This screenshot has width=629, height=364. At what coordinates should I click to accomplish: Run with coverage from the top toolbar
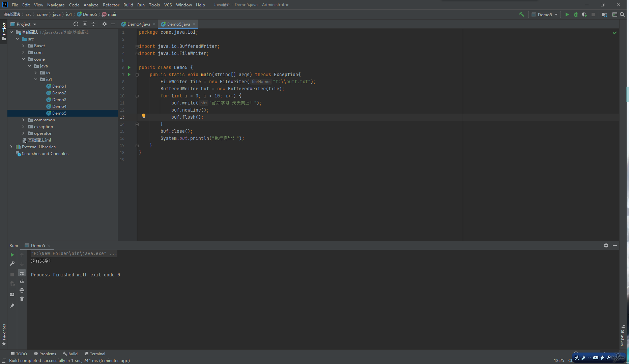click(584, 14)
